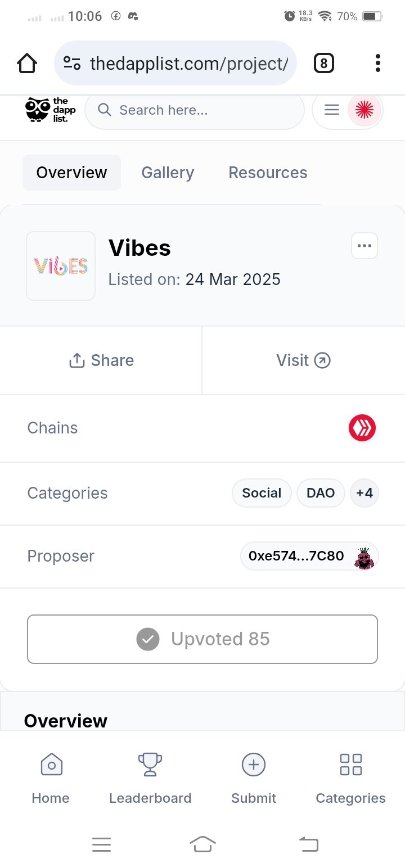Click the Vibes project logo thumbnail
405x868 pixels.
tap(61, 266)
